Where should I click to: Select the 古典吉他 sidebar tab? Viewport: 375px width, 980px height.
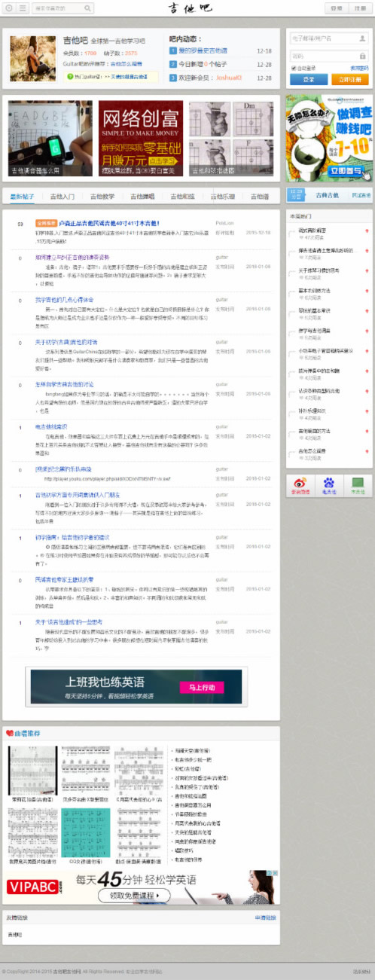point(327,195)
